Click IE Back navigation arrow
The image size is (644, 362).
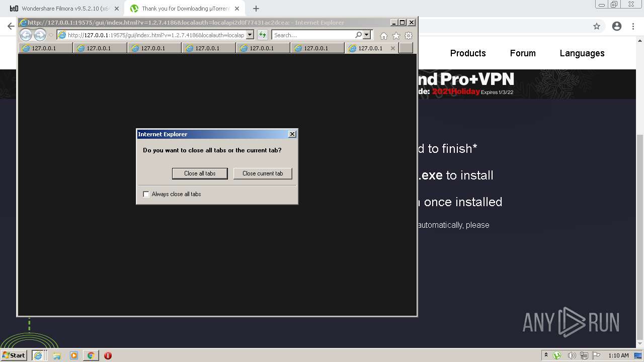tap(26, 35)
